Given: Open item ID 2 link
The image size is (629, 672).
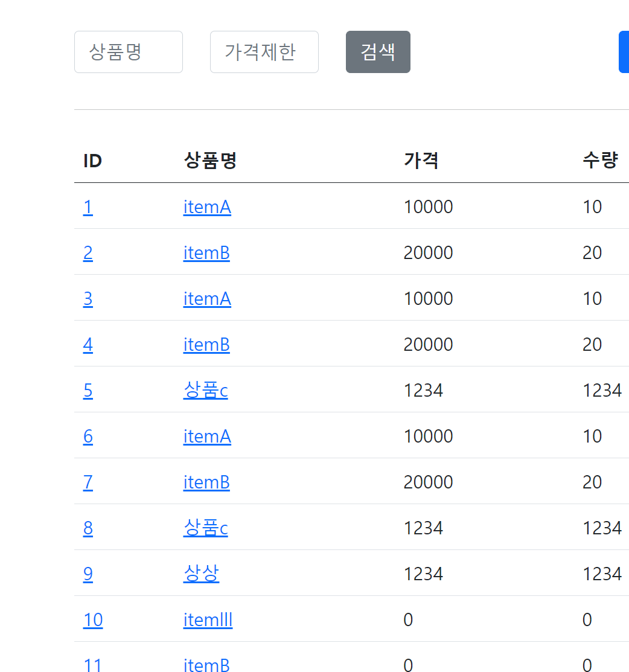Looking at the screenshot, I should 88,253.
